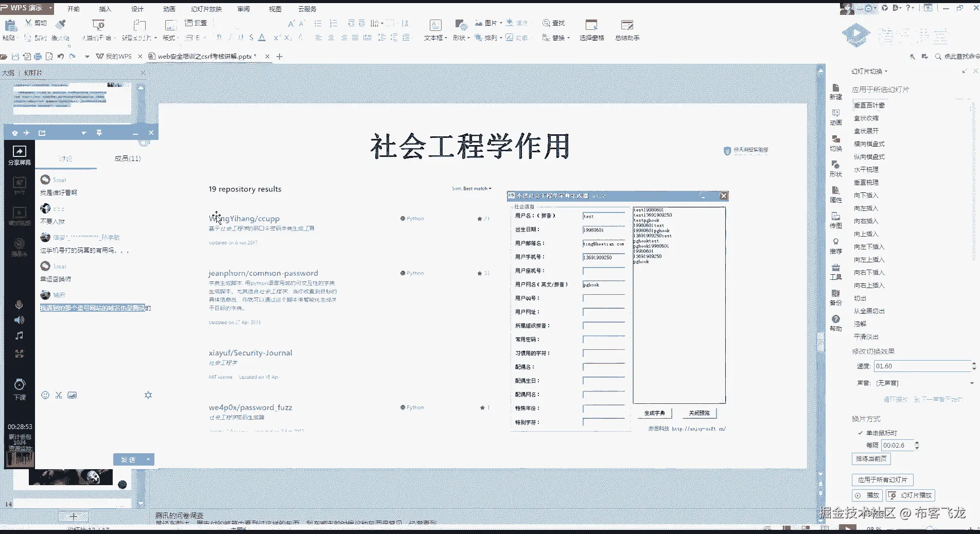Click the Slide Show (幻灯片播放) panel button
Image resolution: width=980 pixels, height=534 pixels.
(x=911, y=495)
